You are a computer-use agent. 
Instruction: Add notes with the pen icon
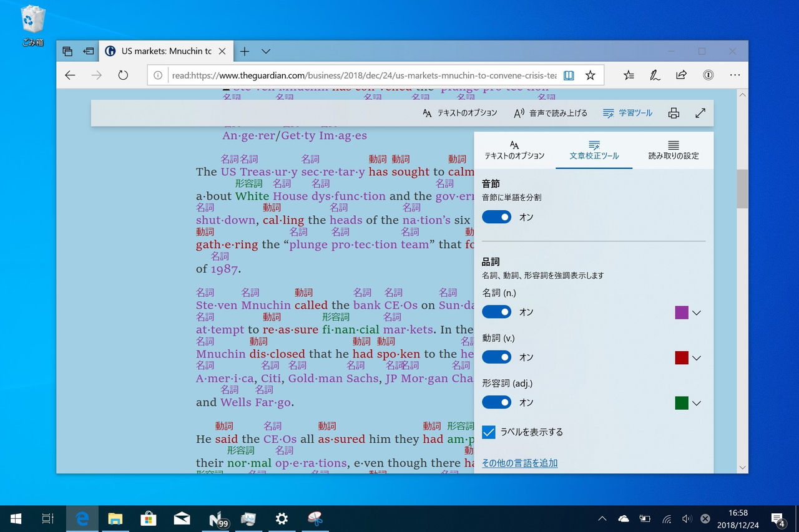[655, 75]
